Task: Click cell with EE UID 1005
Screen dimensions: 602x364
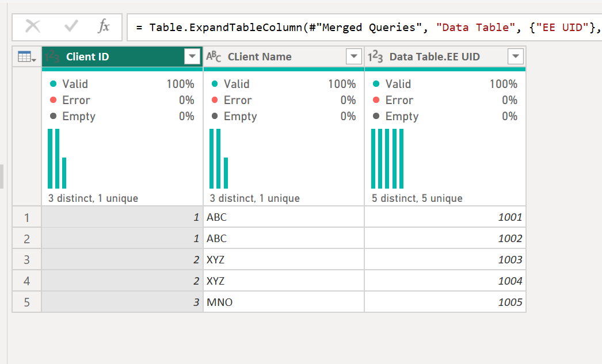Action: tap(445, 302)
